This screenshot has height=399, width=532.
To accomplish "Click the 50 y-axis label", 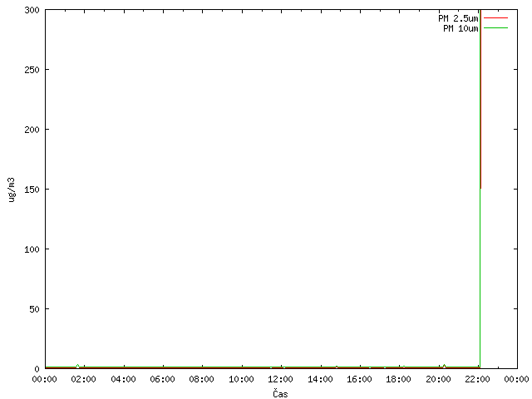I will coord(34,309).
